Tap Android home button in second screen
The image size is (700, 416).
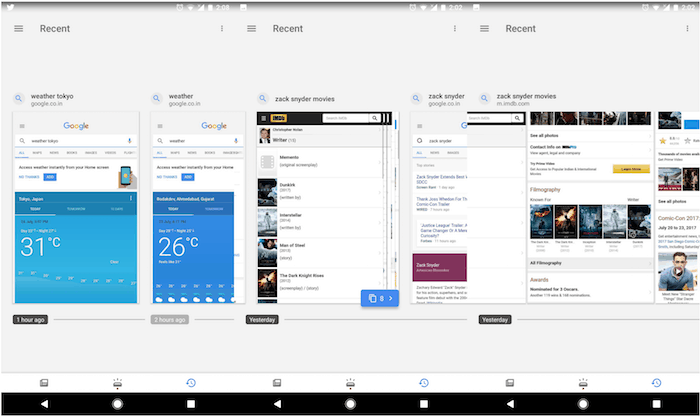[350, 404]
